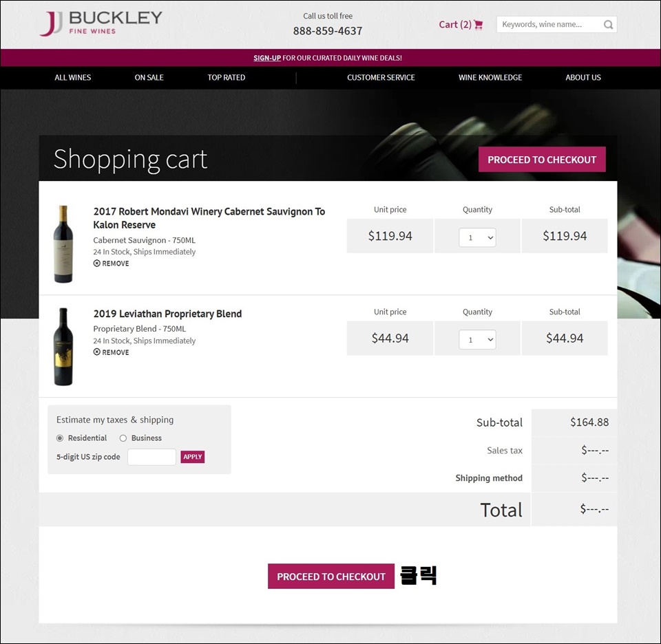Click the $44.94 unit price for Leviathan
The image size is (661, 644).
tap(390, 339)
